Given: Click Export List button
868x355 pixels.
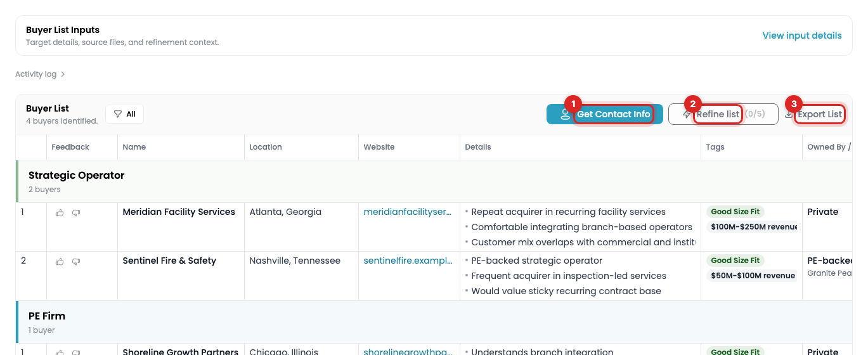Looking at the screenshot, I should tap(813, 114).
